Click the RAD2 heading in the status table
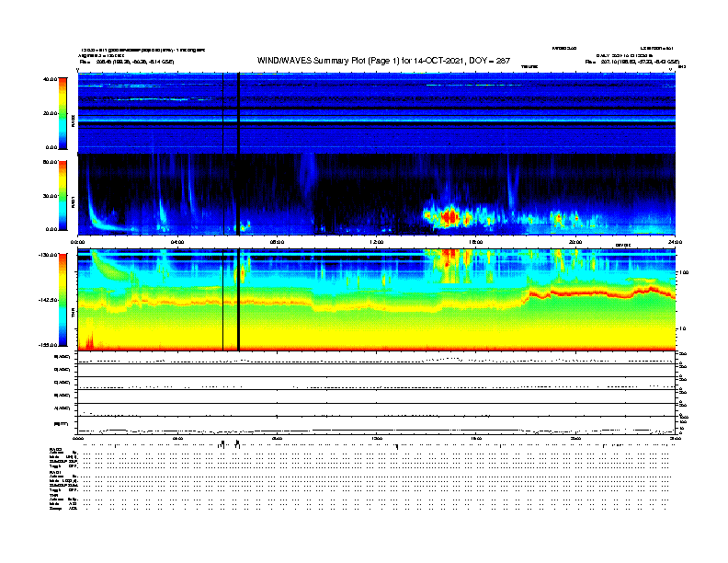The image size is (728, 563). click(55, 450)
